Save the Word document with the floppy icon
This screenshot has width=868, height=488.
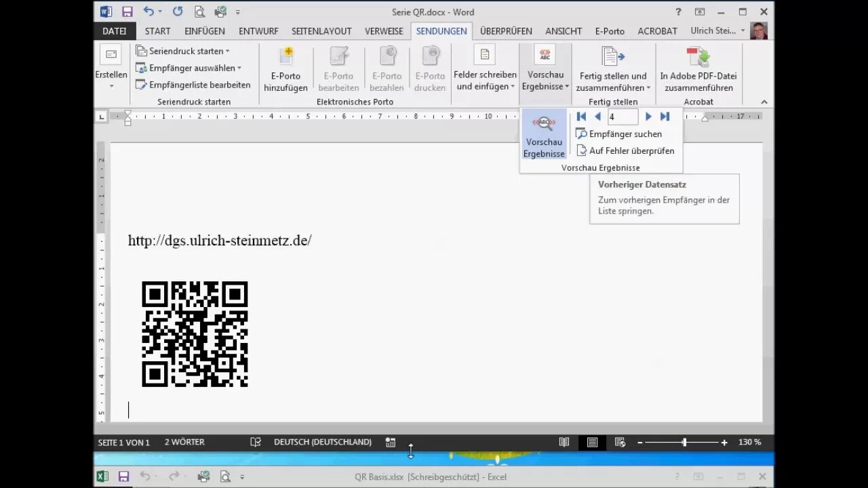[127, 12]
